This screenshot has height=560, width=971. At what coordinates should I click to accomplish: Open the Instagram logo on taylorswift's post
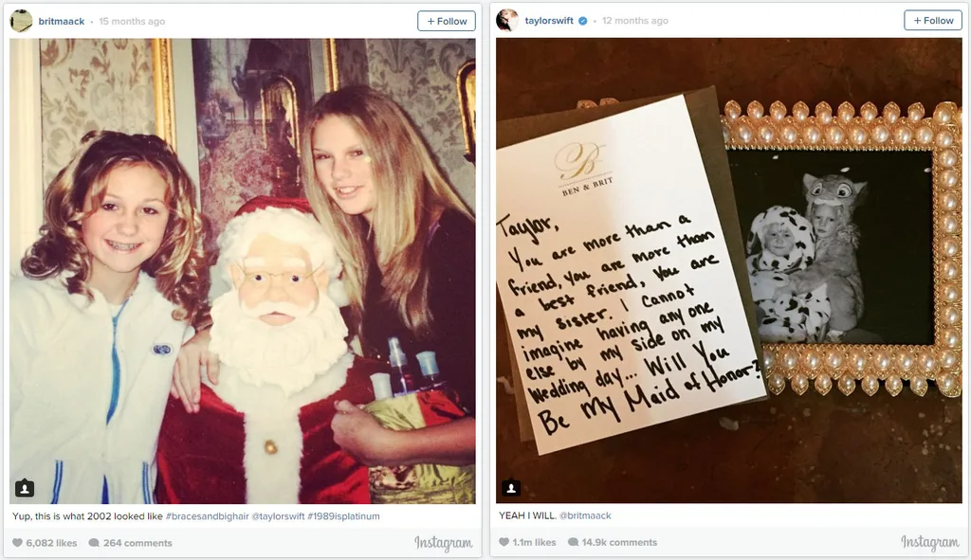(x=929, y=542)
